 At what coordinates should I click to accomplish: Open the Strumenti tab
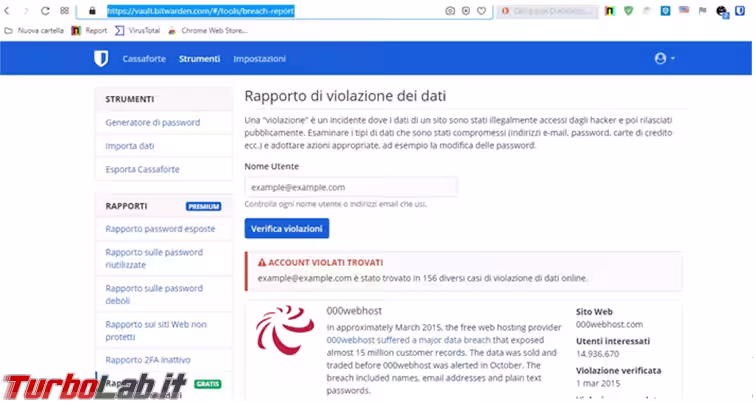click(200, 59)
